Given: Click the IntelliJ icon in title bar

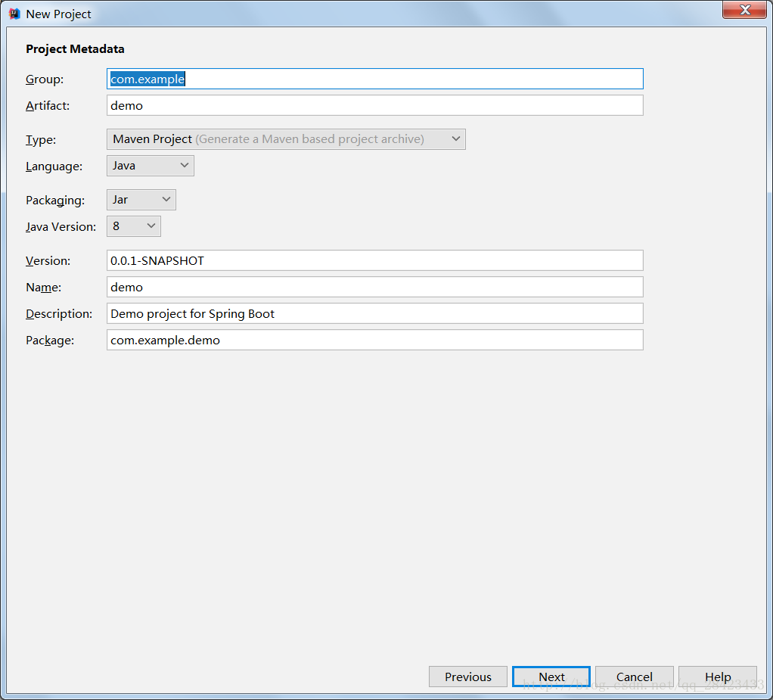Looking at the screenshot, I should (14, 14).
